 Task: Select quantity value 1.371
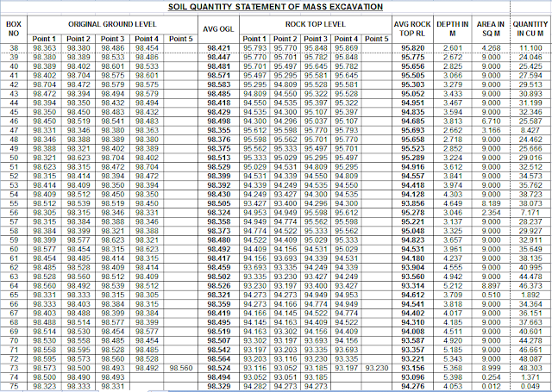(530, 377)
